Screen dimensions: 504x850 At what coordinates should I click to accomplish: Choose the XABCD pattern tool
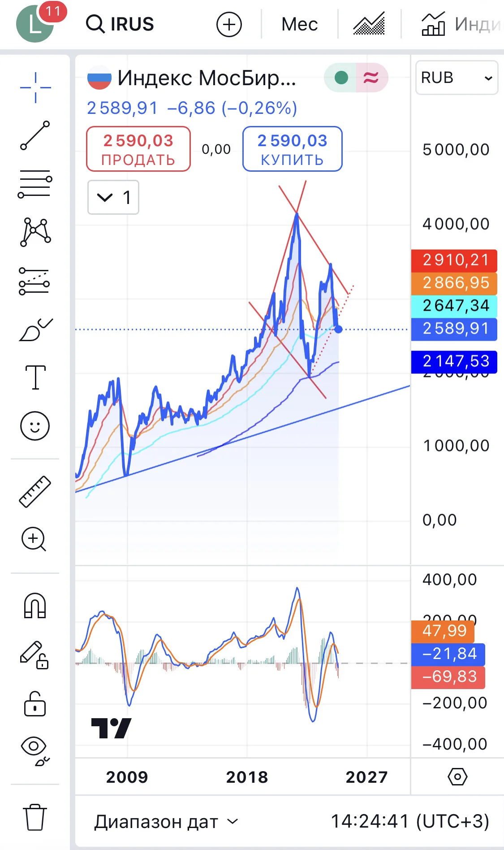tap(35, 232)
